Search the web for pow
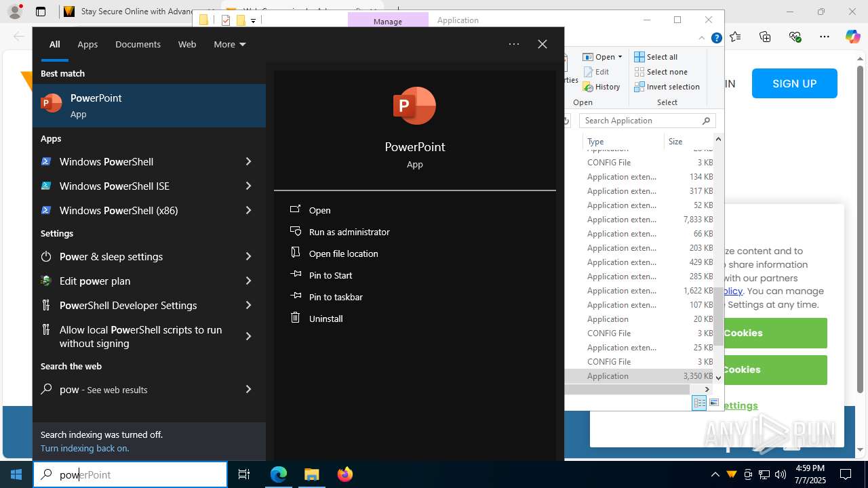Image resolution: width=868 pixels, height=488 pixels. 137,389
